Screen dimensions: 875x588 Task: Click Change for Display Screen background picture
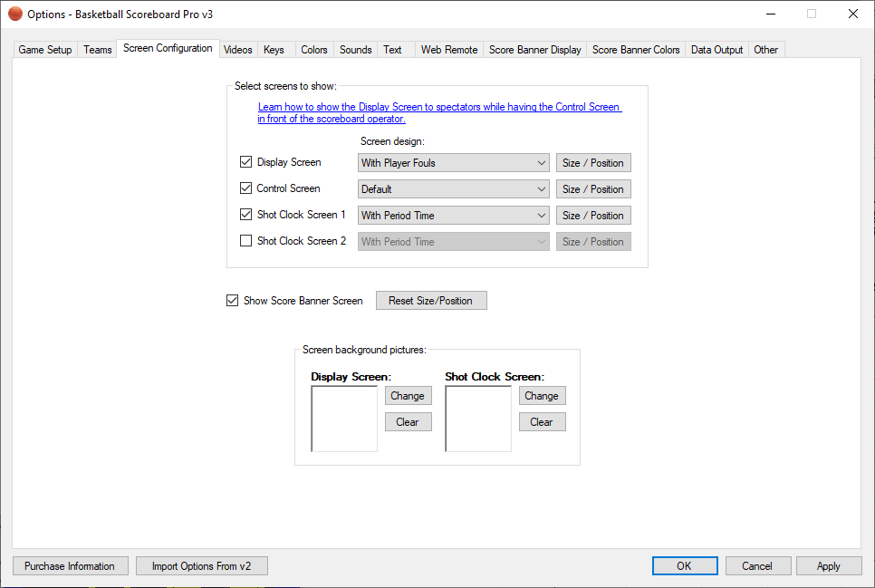tap(408, 396)
